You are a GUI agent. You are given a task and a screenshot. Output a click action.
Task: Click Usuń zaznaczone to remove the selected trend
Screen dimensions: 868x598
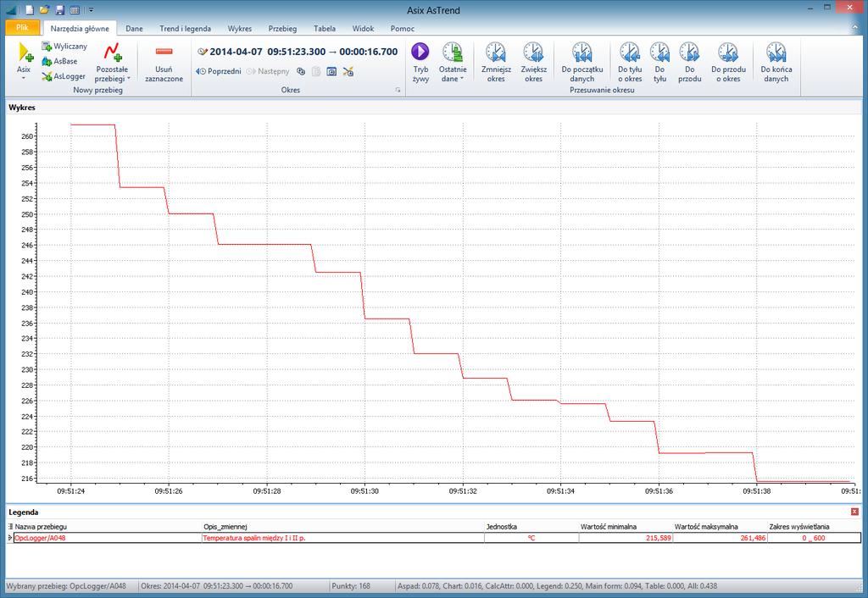point(164,62)
